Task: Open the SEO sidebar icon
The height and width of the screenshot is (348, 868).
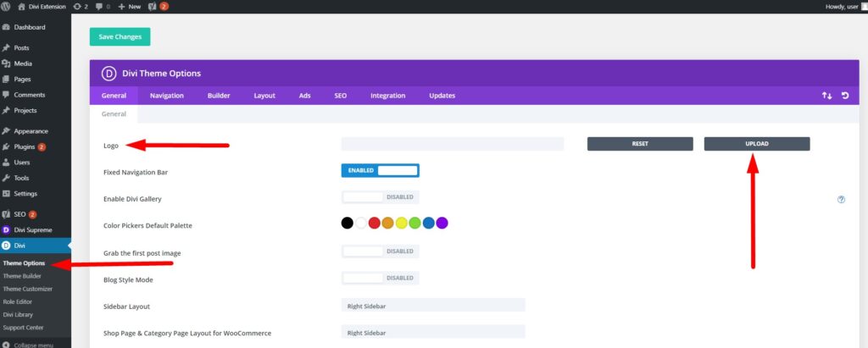Action: tap(6, 214)
